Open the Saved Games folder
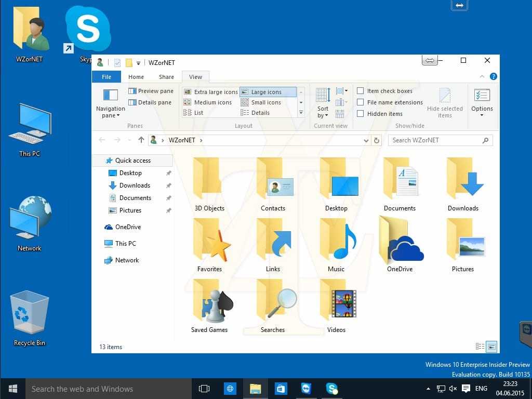The width and height of the screenshot is (532, 399). pos(209,307)
